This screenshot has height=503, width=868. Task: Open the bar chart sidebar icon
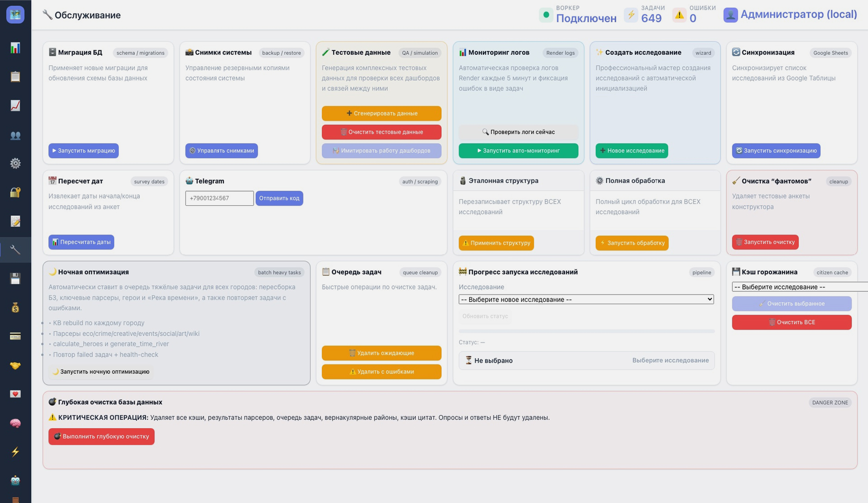[x=15, y=48]
